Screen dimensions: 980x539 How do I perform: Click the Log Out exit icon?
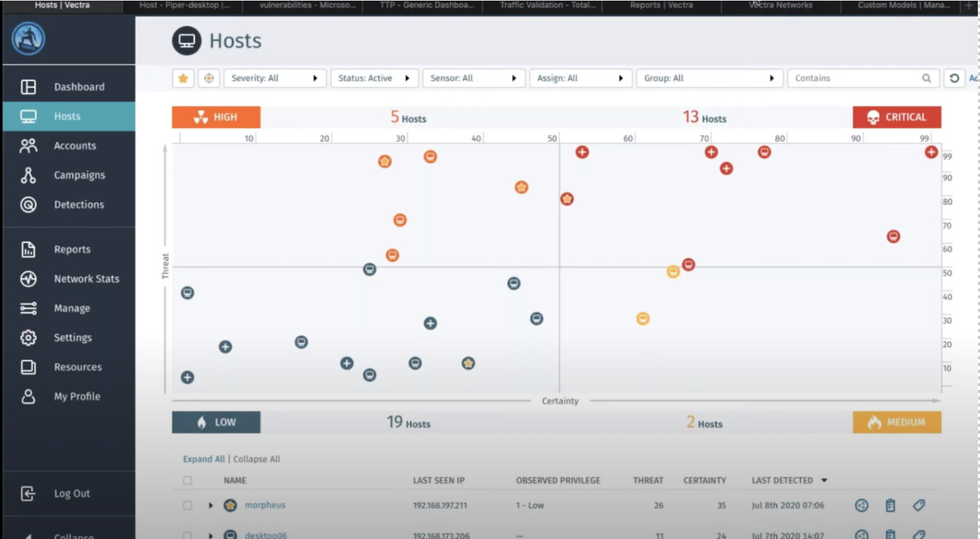[29, 494]
